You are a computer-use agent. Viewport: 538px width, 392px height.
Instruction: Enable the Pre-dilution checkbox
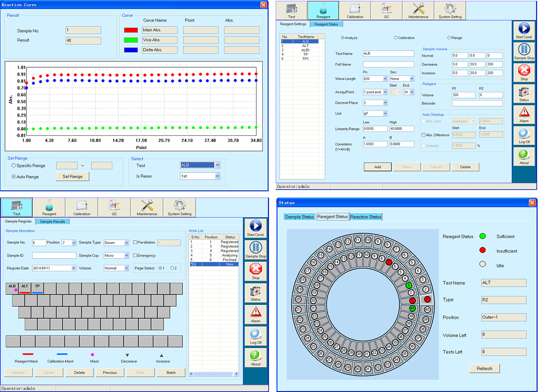pyautogui.click(x=135, y=242)
